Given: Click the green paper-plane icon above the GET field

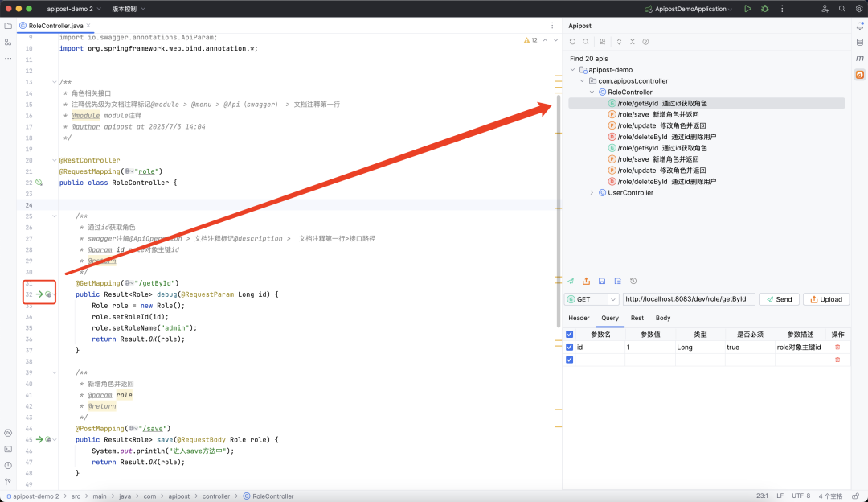Looking at the screenshot, I should point(571,281).
